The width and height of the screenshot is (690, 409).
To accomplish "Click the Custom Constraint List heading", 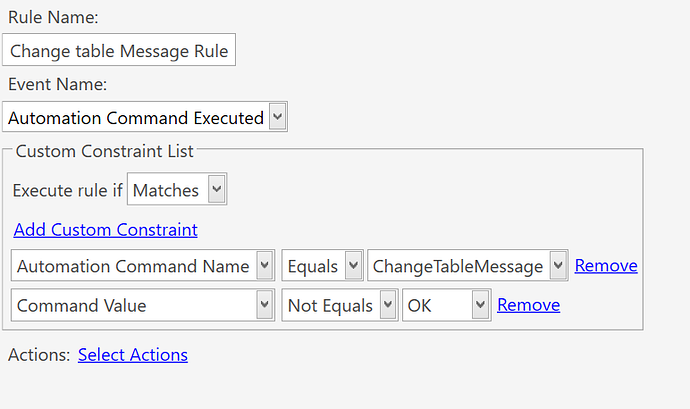I will tap(105, 152).
